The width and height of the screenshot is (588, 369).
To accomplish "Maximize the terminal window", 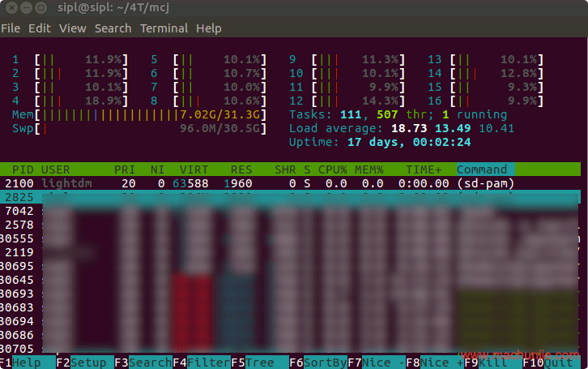I will (40, 7).
